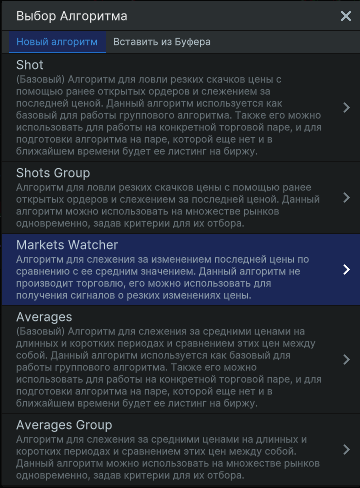
Task: Select the Shot algorithm title
Action: [x=30, y=65]
